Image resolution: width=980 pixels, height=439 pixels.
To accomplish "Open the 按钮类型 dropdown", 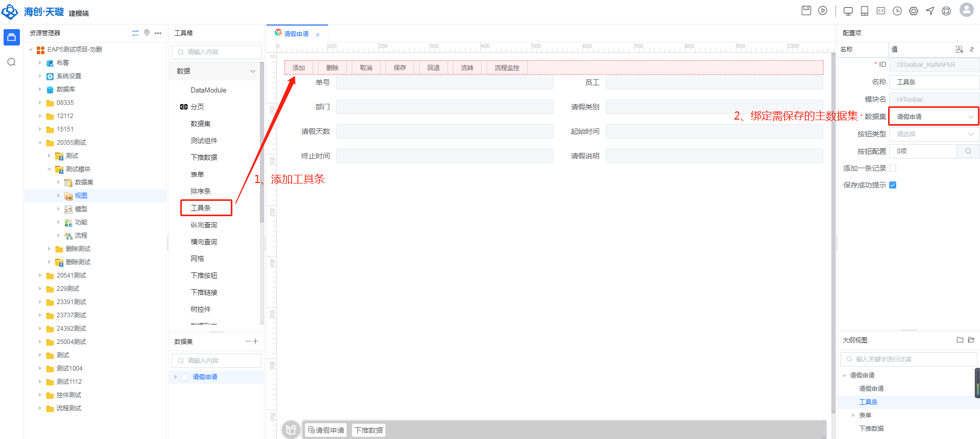I will coord(934,134).
